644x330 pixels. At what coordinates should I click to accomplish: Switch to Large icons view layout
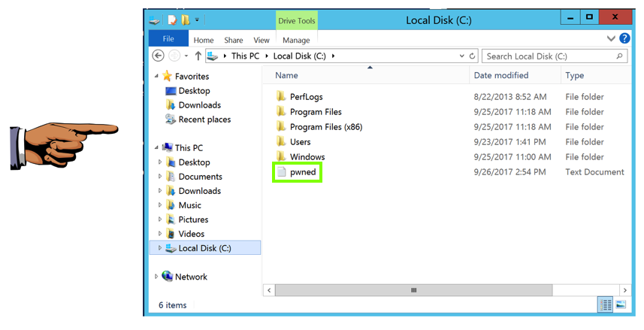(621, 305)
